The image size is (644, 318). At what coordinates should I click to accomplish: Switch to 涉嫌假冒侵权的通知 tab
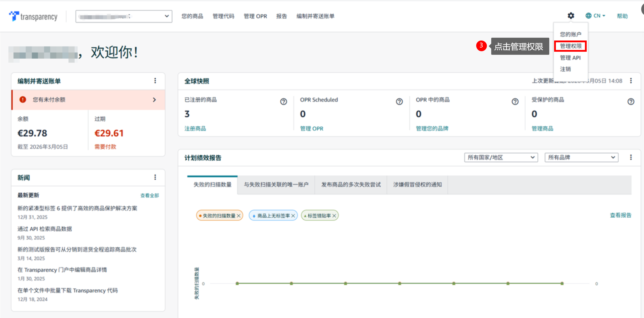click(417, 185)
